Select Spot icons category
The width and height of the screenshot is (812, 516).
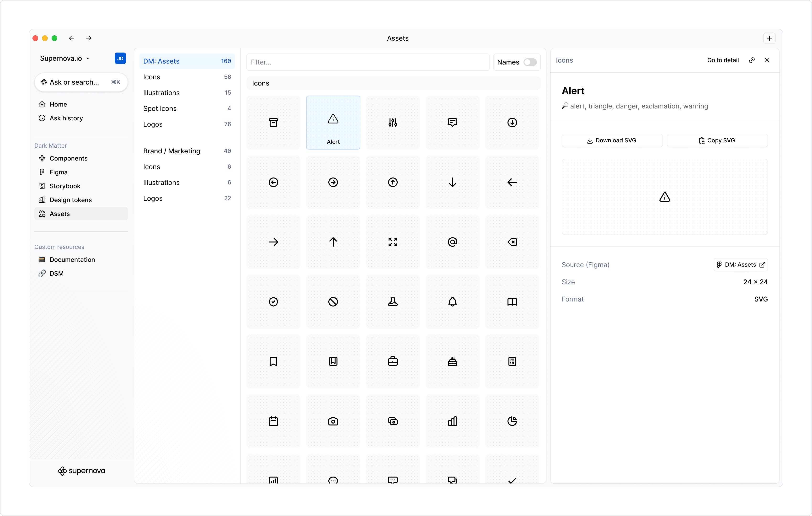click(160, 108)
